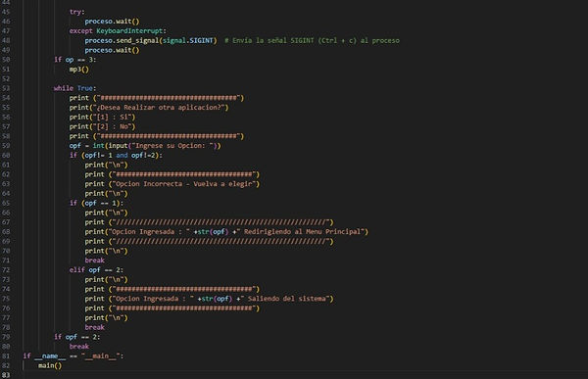Click print("\n") on line 77
Screen dimensions: 588x379
pos(106,318)
